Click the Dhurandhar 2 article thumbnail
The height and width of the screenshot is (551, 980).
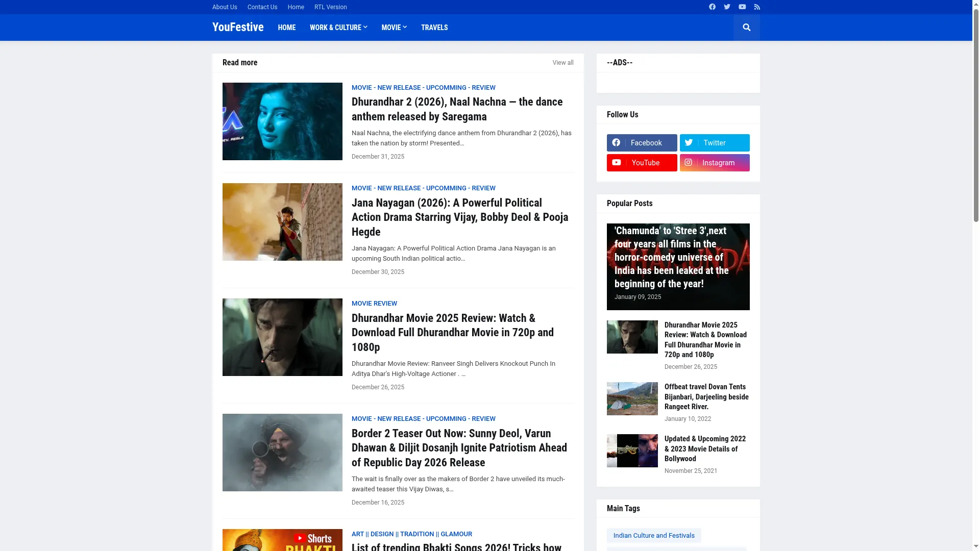pos(282,121)
